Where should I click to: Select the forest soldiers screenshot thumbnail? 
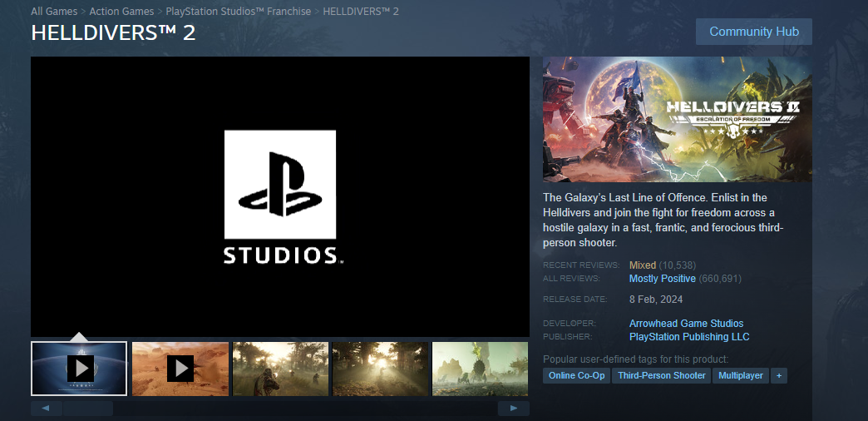[280, 369]
